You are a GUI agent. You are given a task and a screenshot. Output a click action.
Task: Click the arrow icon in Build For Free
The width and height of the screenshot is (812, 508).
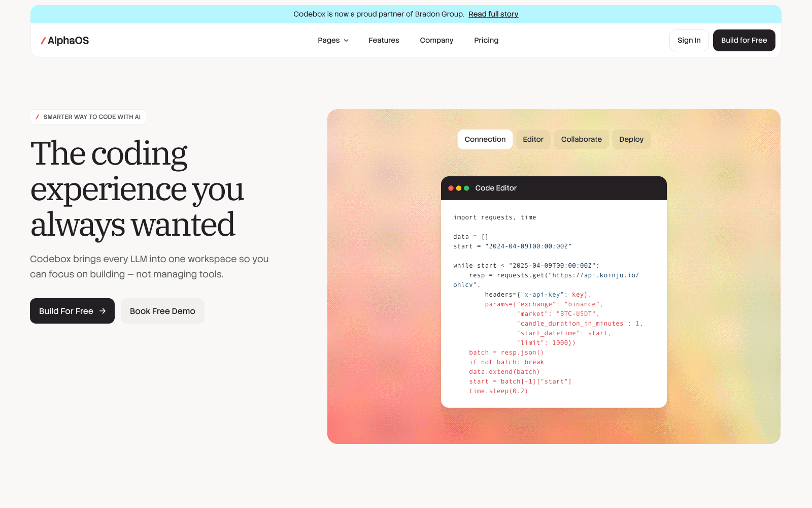tap(103, 311)
